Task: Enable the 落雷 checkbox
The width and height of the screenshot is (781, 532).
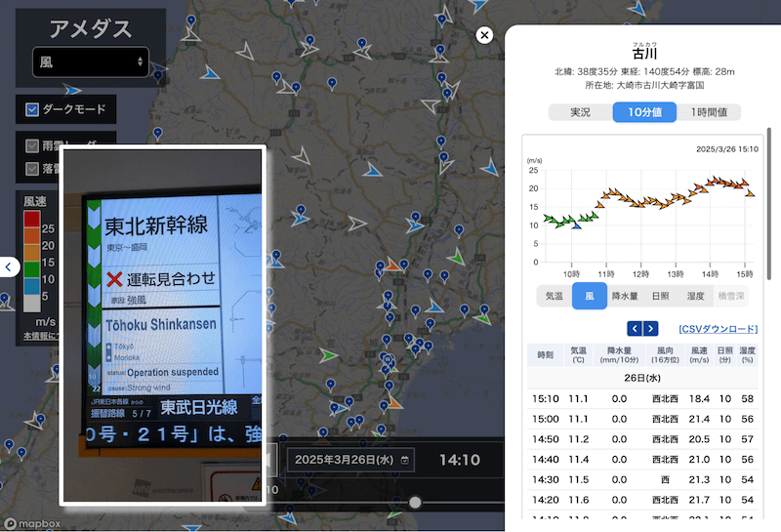Action: coord(32,169)
